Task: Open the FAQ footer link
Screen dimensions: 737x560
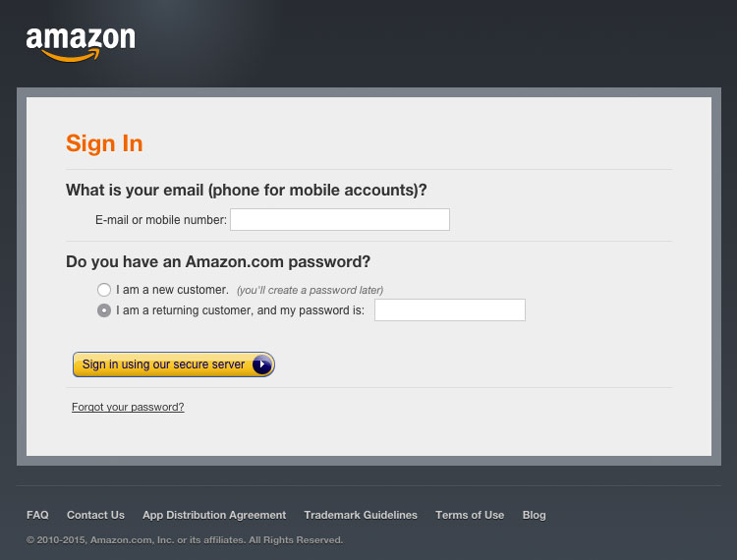Action: click(x=37, y=515)
